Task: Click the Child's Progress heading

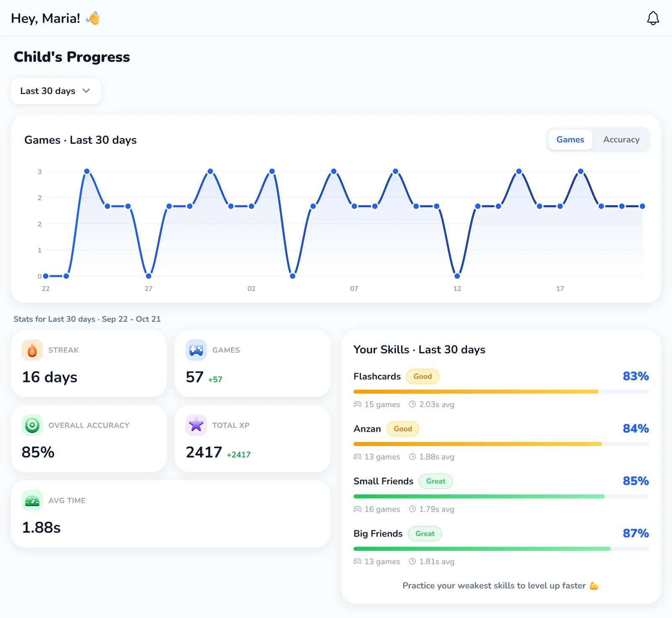Action: 72,57
